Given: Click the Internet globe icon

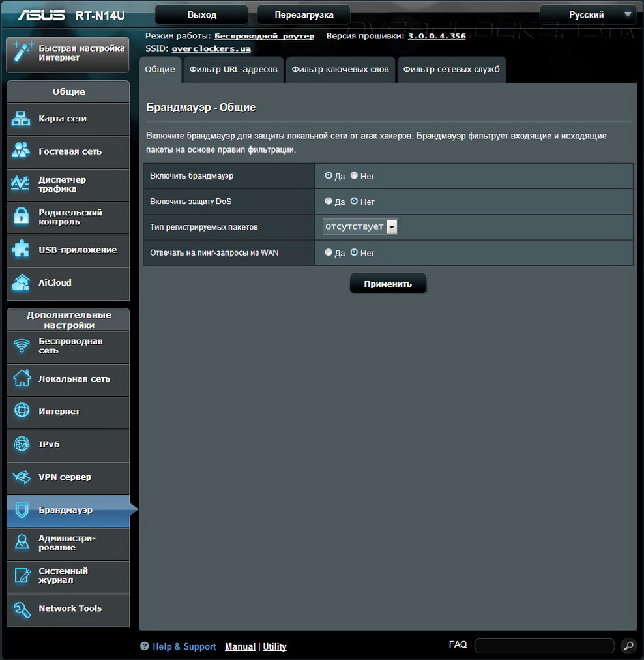Looking at the screenshot, I should coord(22,411).
